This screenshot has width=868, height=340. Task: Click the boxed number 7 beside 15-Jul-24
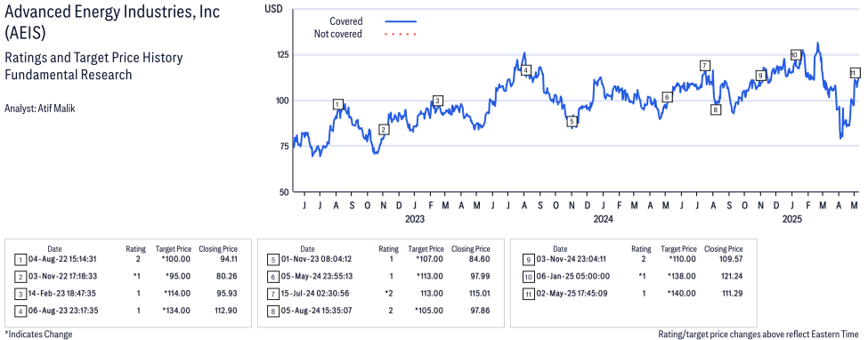point(273,294)
